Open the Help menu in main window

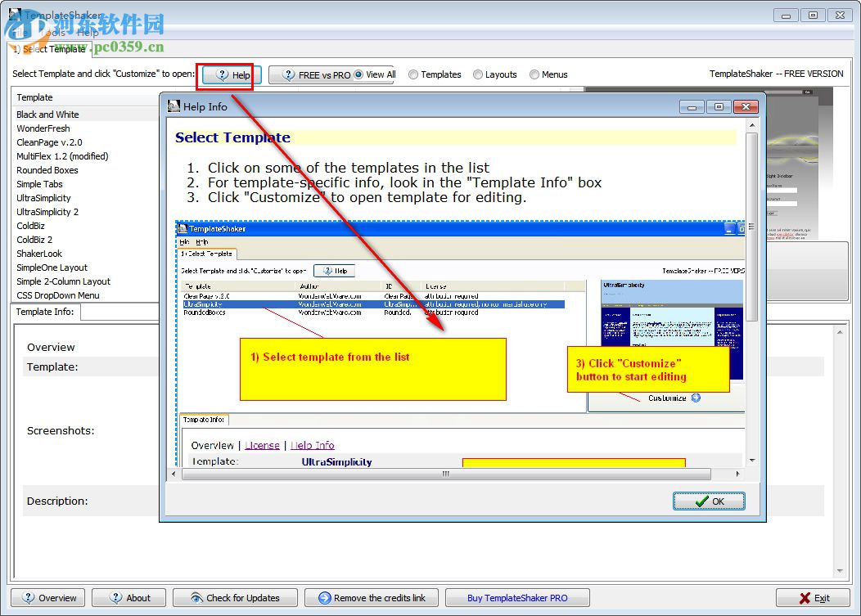click(88, 33)
